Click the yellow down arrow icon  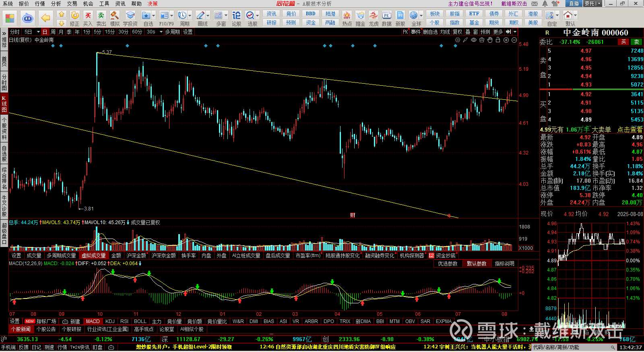coord(62,23)
